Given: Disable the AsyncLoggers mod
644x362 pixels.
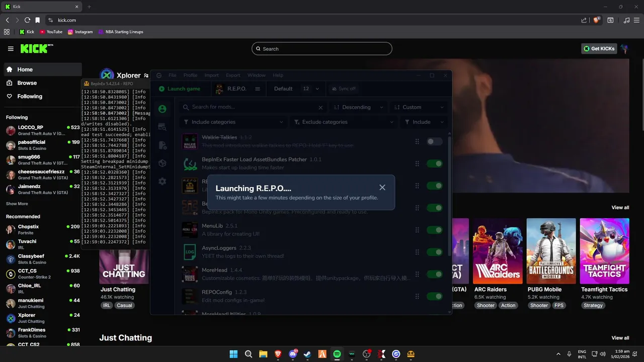Looking at the screenshot, I should point(434,252).
